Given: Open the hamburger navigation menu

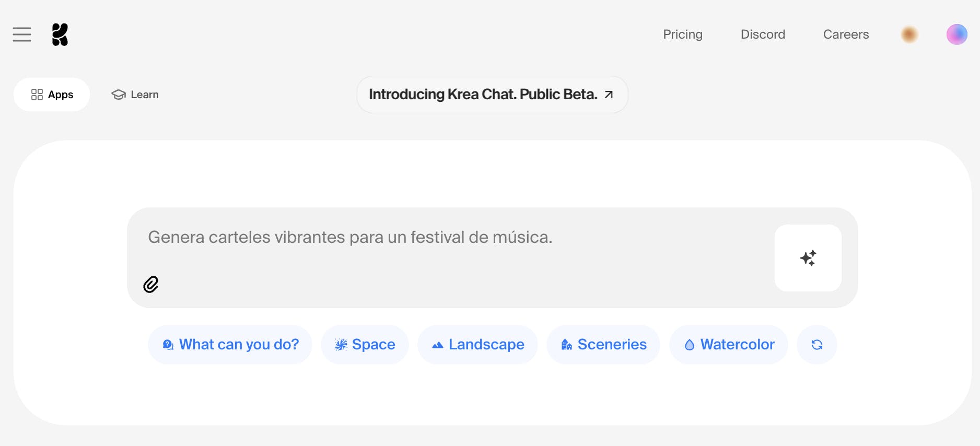Looking at the screenshot, I should [22, 34].
